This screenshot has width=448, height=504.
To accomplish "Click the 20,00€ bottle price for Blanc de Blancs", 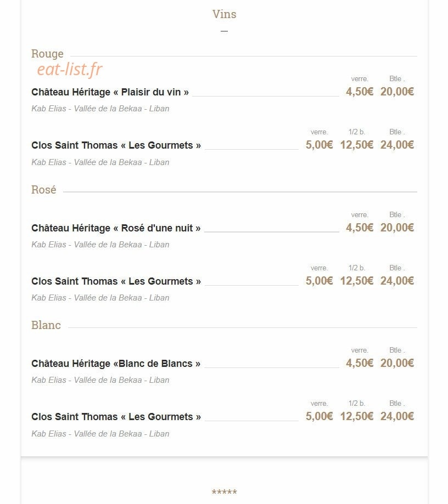I will (x=397, y=363).
